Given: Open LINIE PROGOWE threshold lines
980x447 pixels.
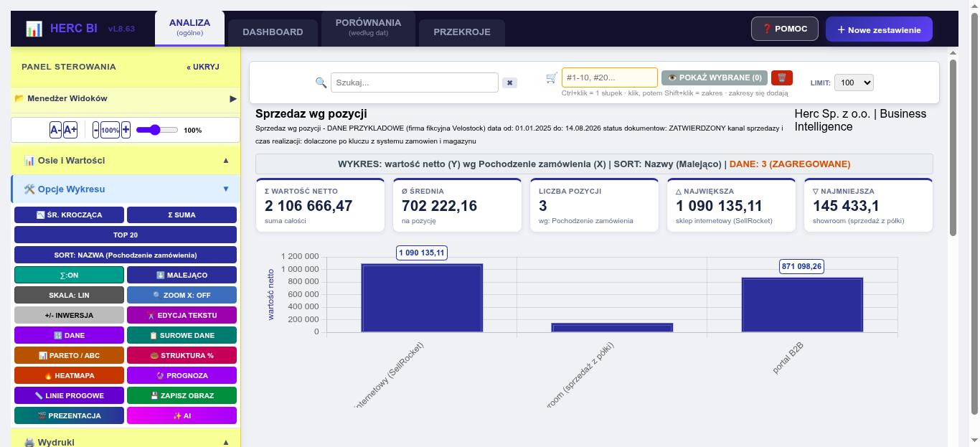Looking at the screenshot, I should (x=69, y=395).
